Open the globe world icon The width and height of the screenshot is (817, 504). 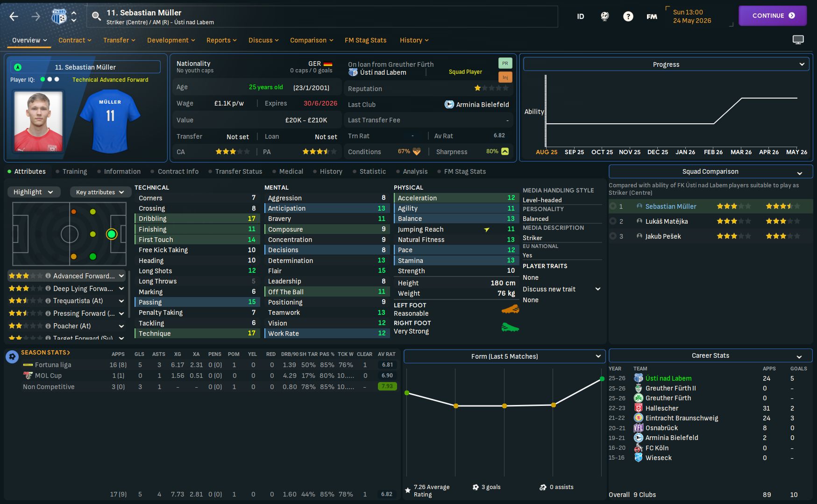point(604,16)
